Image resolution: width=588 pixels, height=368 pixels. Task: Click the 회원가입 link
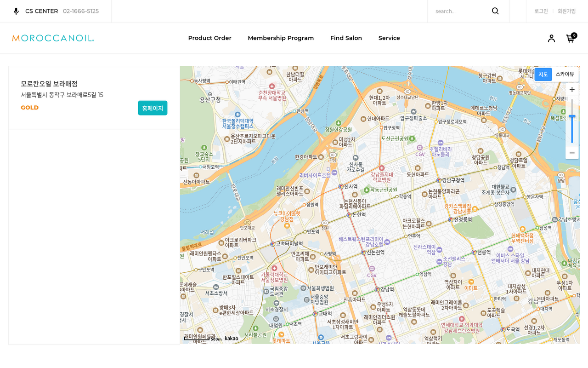[566, 11]
